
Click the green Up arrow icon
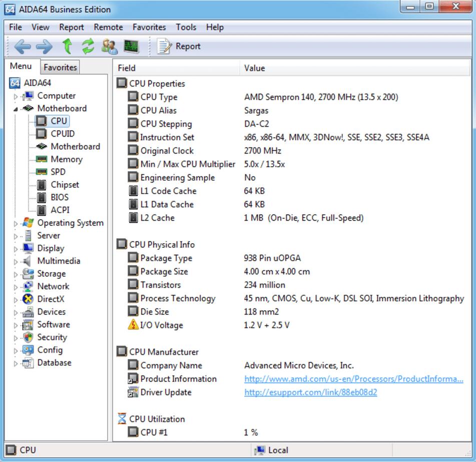pos(67,47)
